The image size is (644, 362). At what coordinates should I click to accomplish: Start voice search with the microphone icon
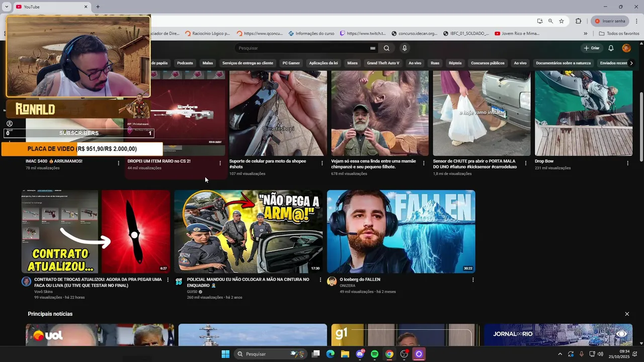[405, 48]
